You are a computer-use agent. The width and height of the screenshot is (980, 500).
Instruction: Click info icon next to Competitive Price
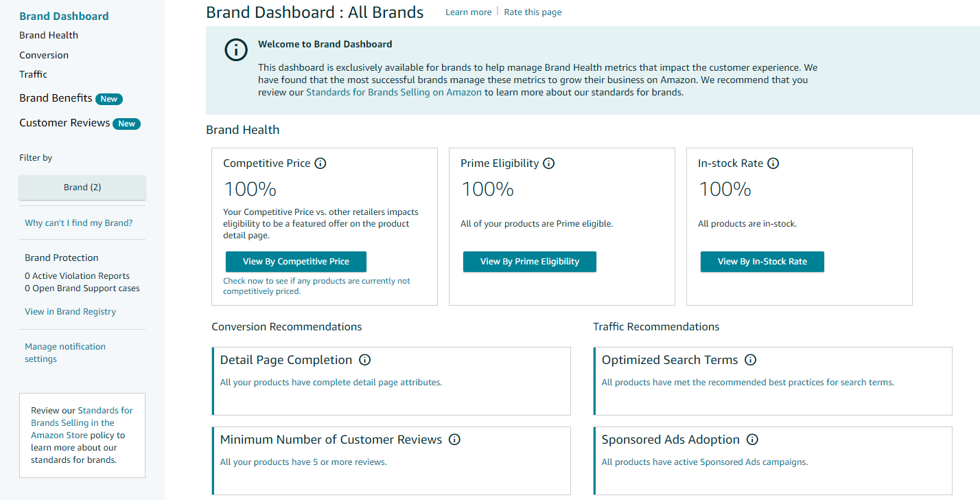point(320,163)
